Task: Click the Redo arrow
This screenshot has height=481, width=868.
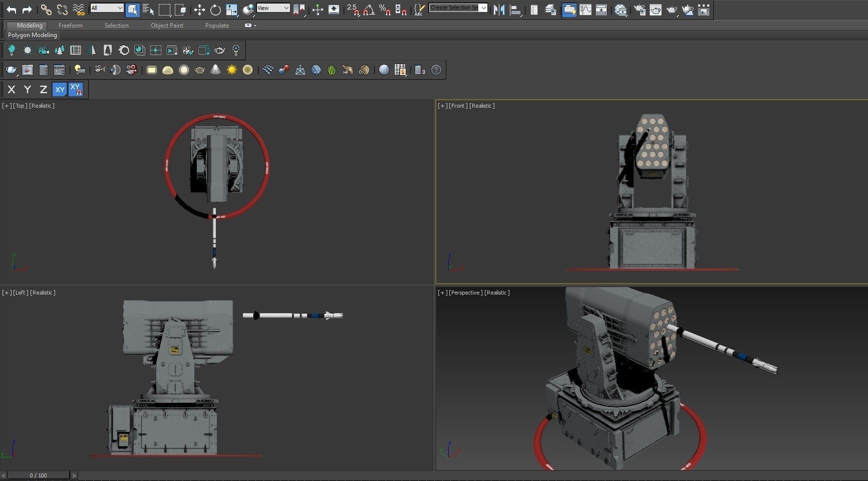Action: tap(28, 10)
